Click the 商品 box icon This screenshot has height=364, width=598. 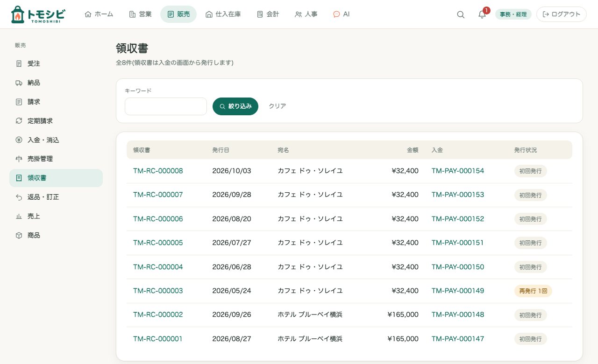[19, 235]
